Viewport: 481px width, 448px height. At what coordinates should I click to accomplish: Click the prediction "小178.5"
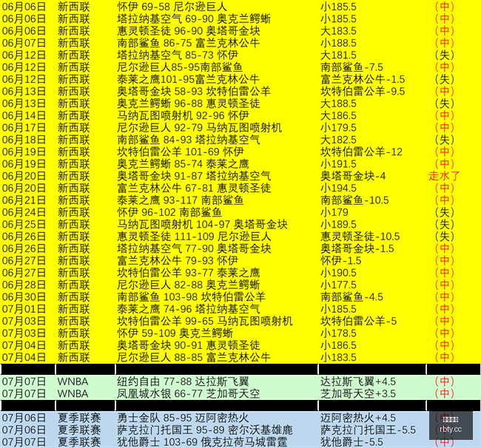click(338, 333)
